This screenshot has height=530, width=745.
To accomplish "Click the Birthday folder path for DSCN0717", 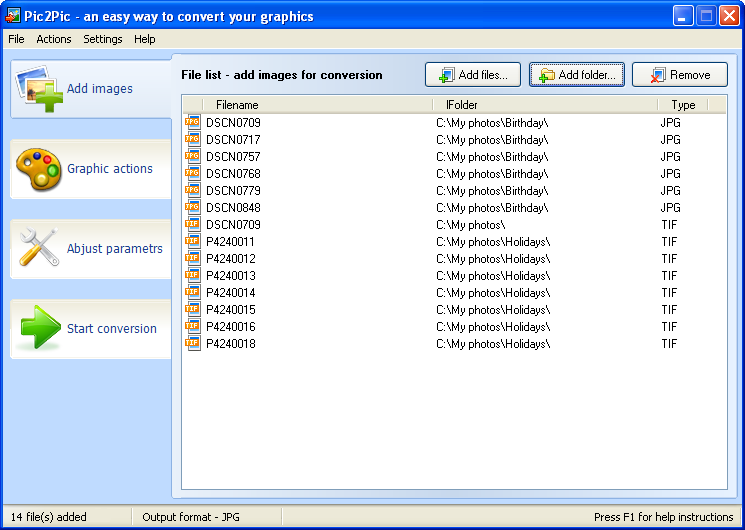I will [x=492, y=140].
